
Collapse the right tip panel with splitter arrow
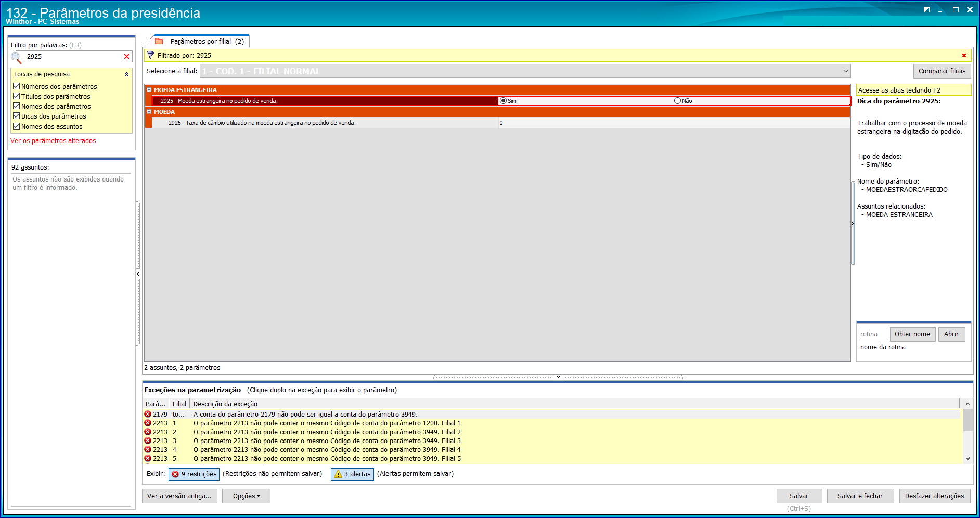[x=853, y=223]
